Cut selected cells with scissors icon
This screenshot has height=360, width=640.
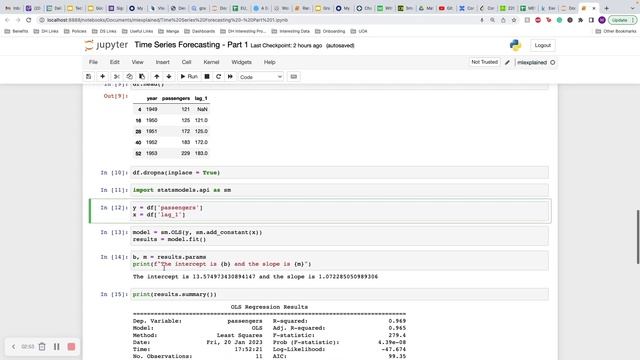pos(117,77)
